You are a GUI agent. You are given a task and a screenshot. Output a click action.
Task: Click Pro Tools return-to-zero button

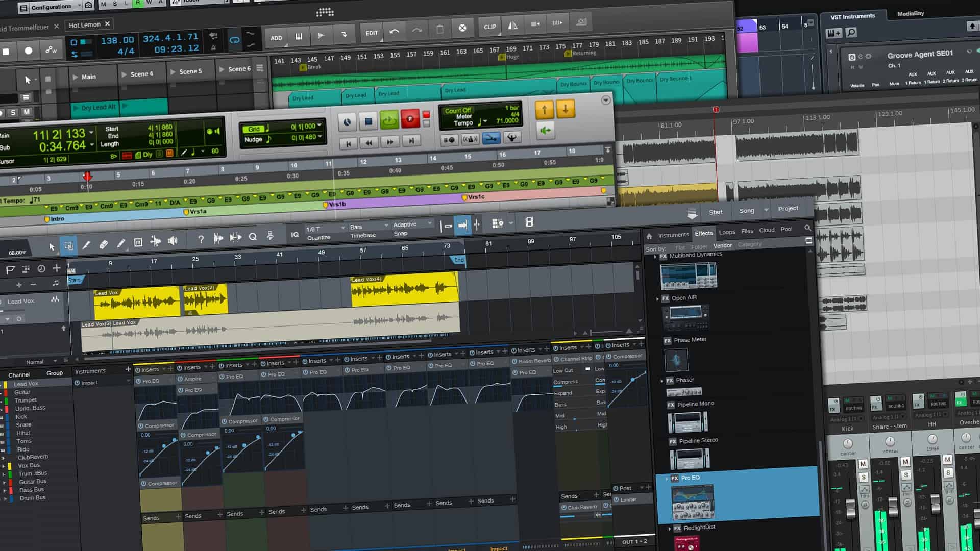(348, 144)
